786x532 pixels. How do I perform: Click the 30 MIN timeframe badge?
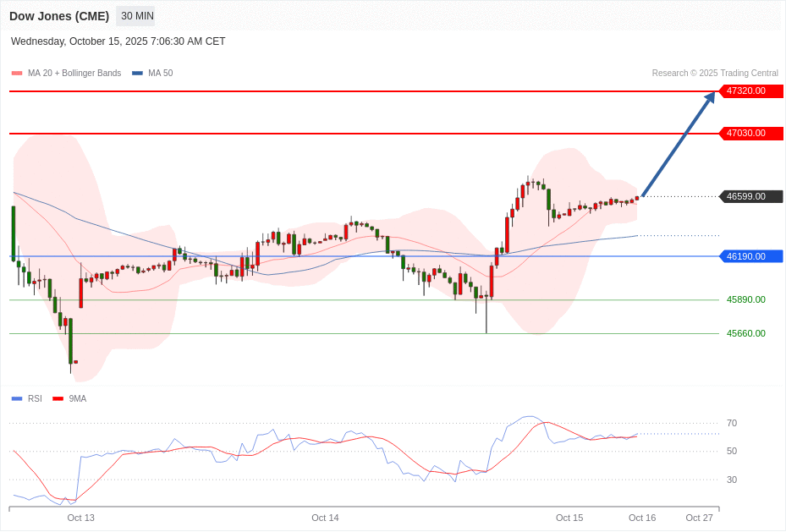coord(136,16)
